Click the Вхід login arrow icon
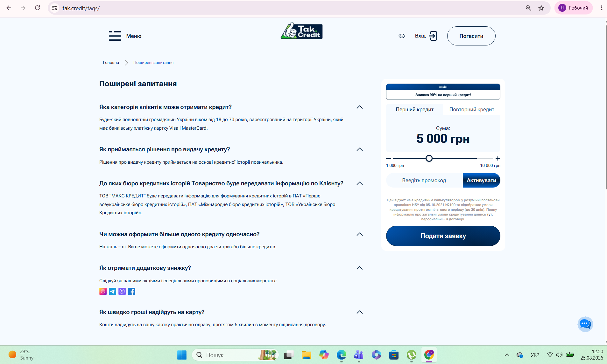This screenshot has width=607, height=364. 433,36
